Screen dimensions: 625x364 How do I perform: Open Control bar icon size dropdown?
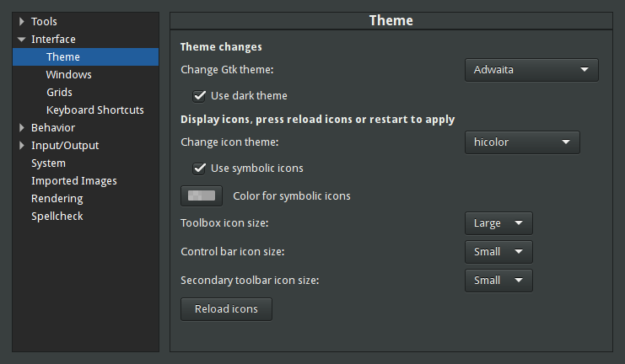point(498,252)
